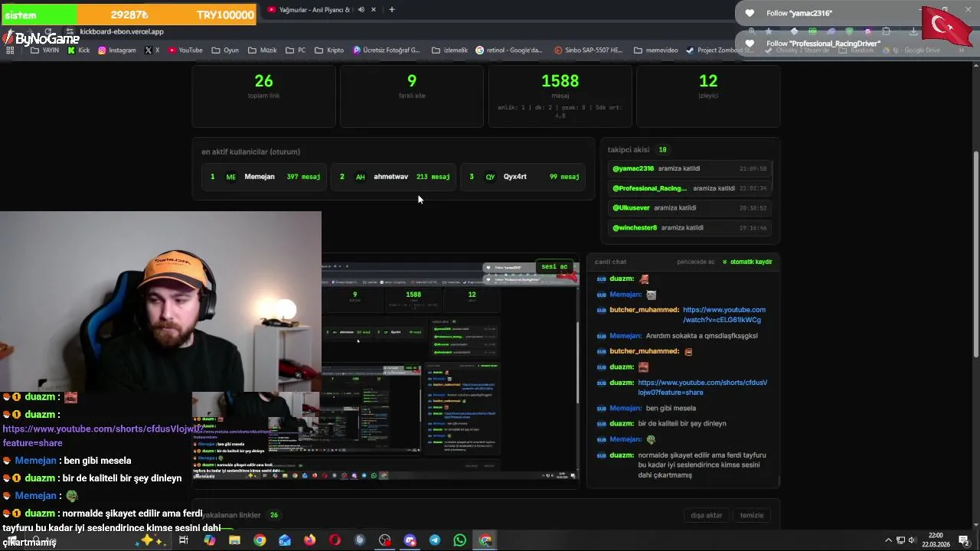Screen dimensions: 980x551
Task: Open File Explorer from the taskbar
Action: (x=234, y=540)
